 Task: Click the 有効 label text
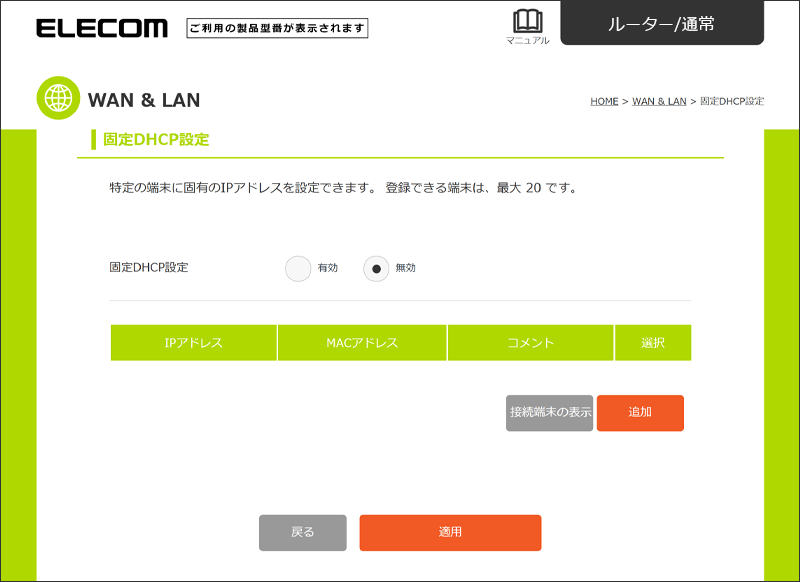(x=328, y=268)
